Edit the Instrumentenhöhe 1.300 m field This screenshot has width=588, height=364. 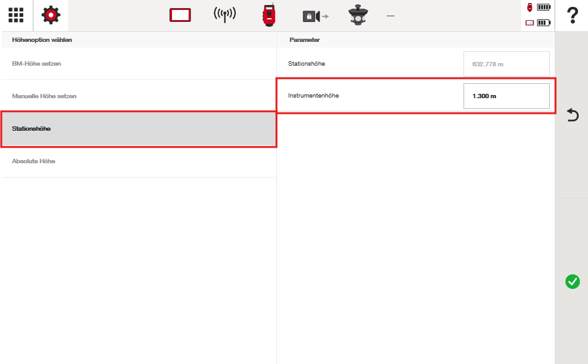click(506, 96)
